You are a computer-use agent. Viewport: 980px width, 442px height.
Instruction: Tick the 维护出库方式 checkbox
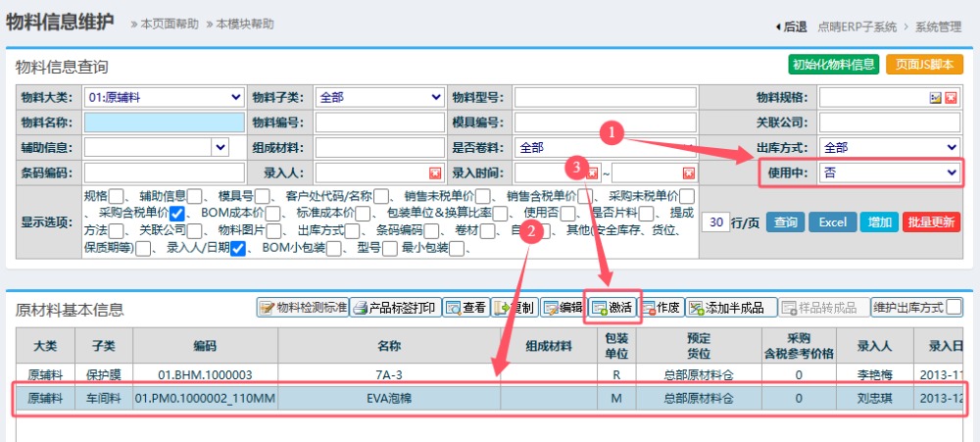click(x=954, y=308)
